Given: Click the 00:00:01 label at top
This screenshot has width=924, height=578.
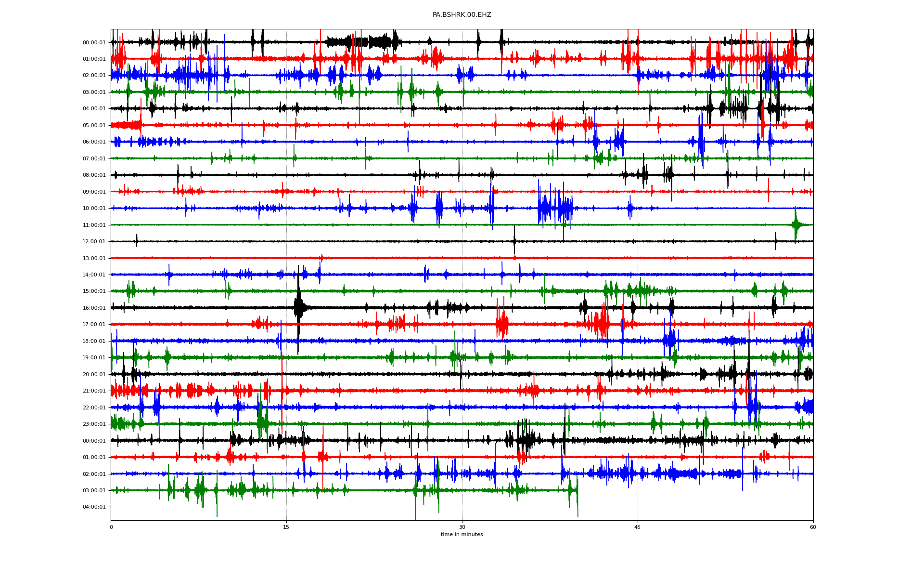Looking at the screenshot, I should point(94,42).
